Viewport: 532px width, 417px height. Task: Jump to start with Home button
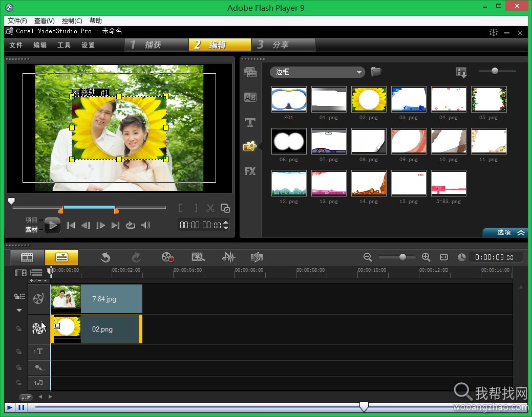click(x=71, y=225)
